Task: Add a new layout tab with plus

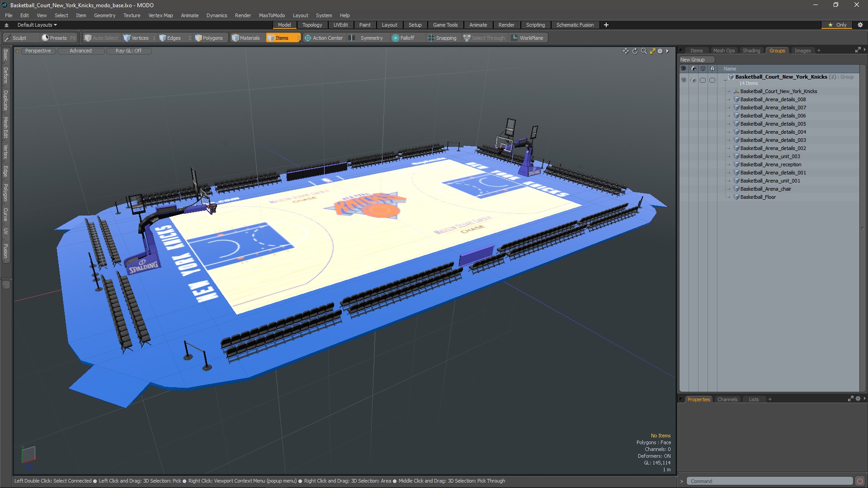Action: tap(606, 25)
